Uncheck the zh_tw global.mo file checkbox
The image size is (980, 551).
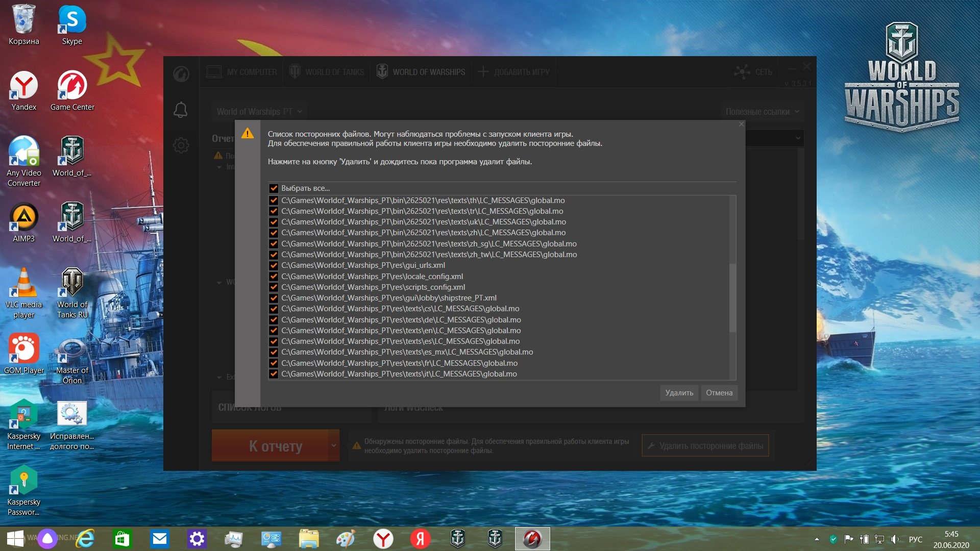[x=274, y=255]
